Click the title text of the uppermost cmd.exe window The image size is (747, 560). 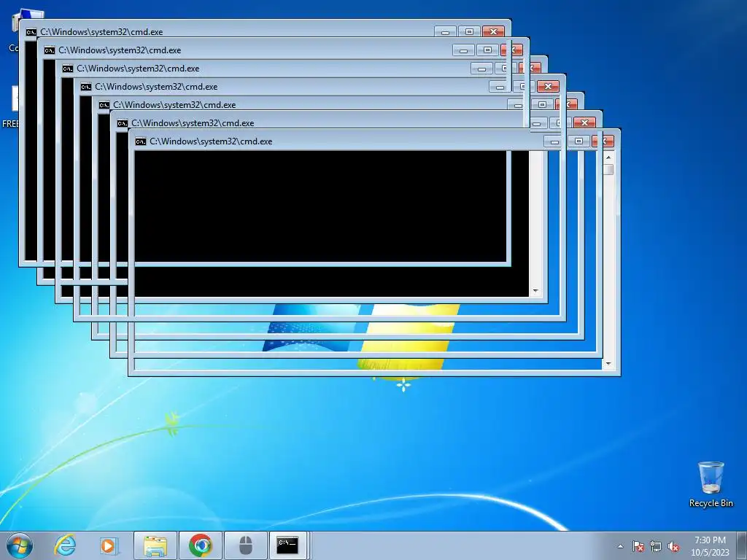[101, 32]
